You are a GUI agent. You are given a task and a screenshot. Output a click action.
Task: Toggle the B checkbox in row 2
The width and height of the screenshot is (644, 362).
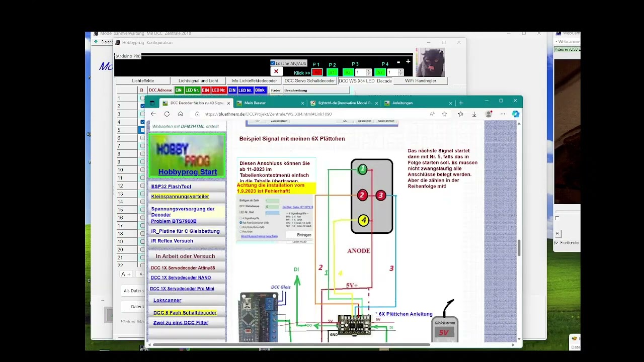(x=143, y=106)
